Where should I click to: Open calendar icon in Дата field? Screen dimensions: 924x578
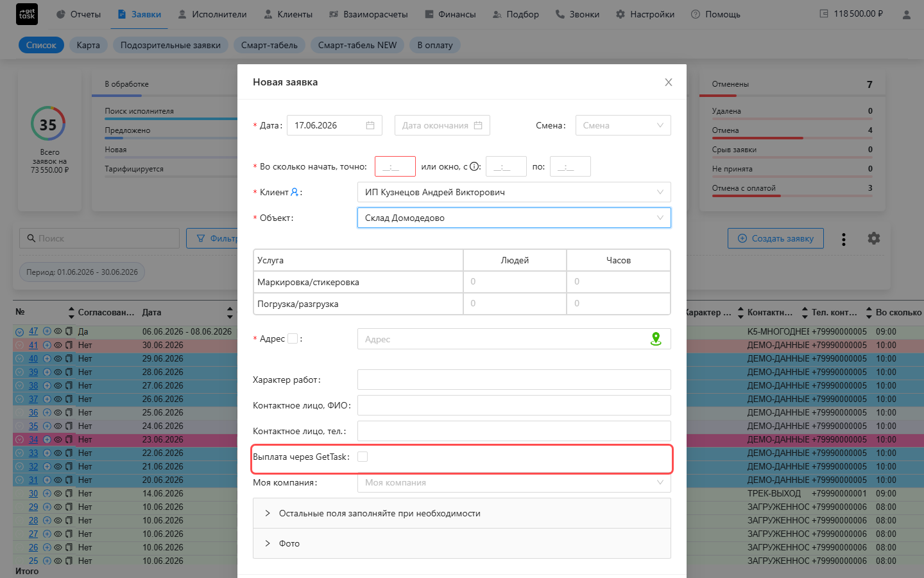tap(370, 125)
